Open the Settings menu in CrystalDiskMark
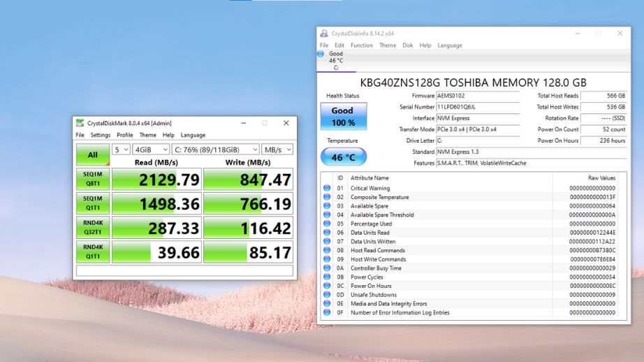The width and height of the screenshot is (644, 362). (x=101, y=135)
